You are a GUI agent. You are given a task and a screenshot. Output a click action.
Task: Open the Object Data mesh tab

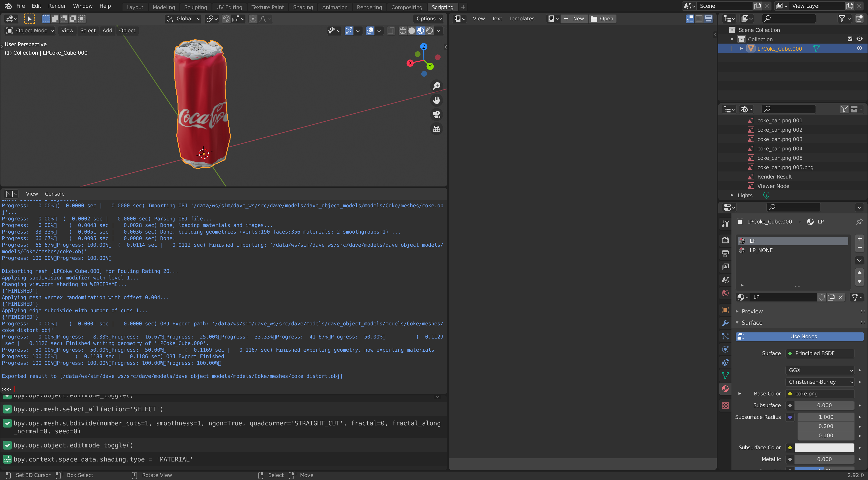point(725,376)
